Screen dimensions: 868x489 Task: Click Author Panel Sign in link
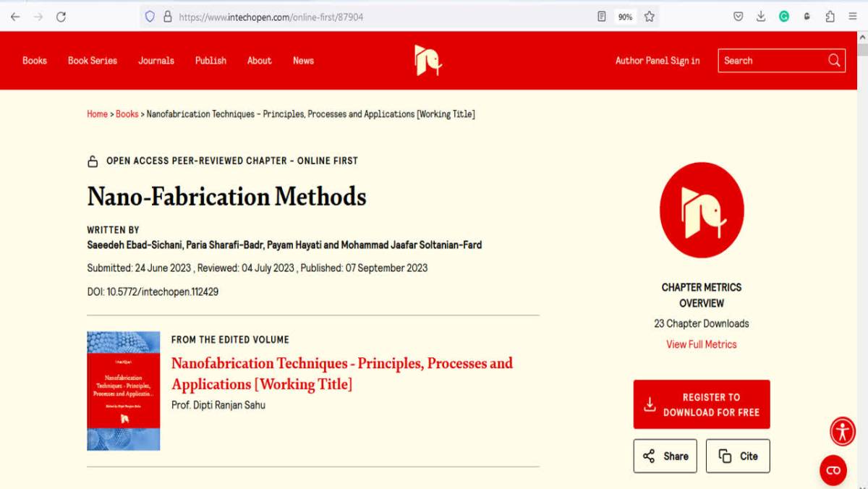click(658, 61)
